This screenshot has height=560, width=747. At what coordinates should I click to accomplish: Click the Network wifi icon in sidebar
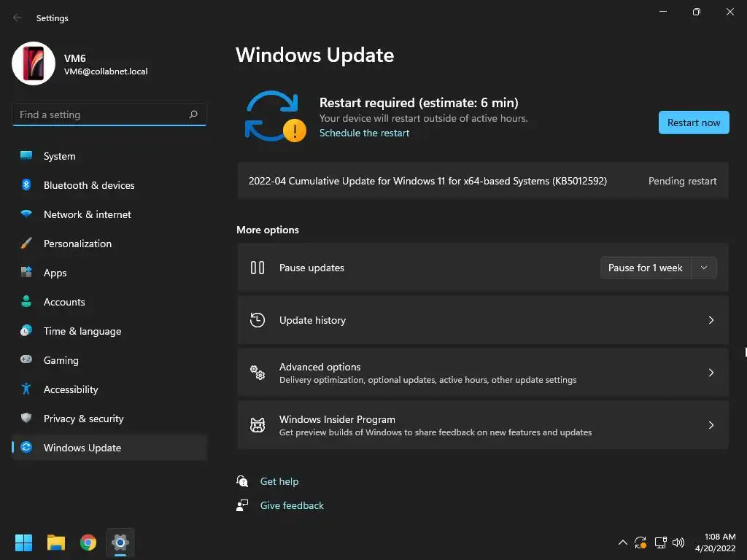(26, 214)
